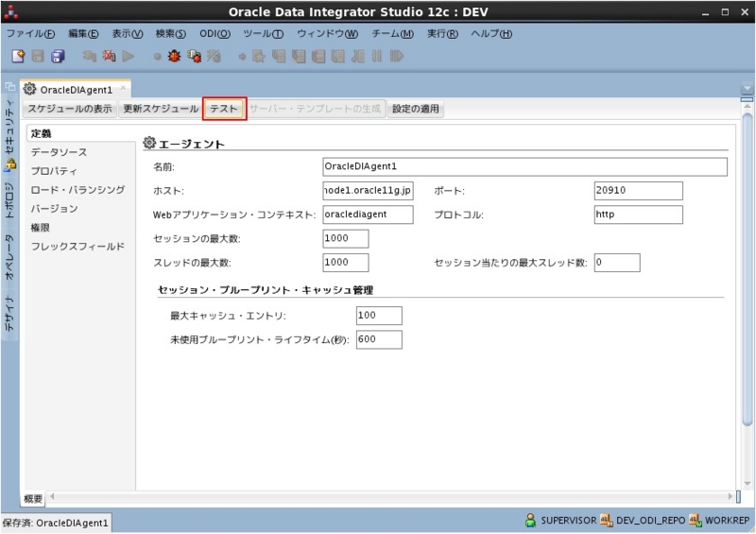Switch to the OracleDIAgent1 editor tab
Image resolution: width=756 pixels, height=534 pixels.
(x=76, y=90)
